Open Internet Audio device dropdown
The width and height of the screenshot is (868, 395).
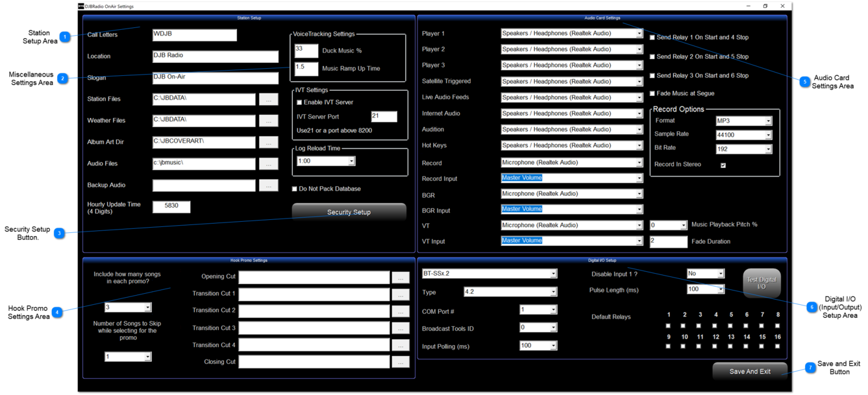(639, 114)
